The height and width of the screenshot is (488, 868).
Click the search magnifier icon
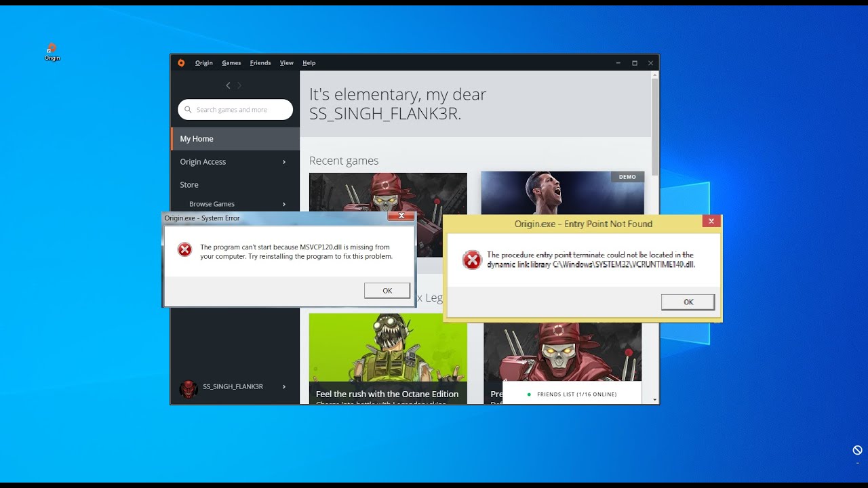pos(188,110)
